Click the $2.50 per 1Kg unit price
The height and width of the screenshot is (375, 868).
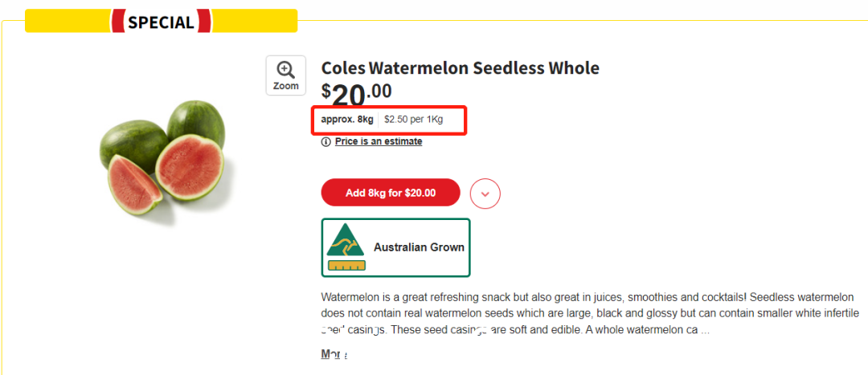pyautogui.click(x=414, y=119)
